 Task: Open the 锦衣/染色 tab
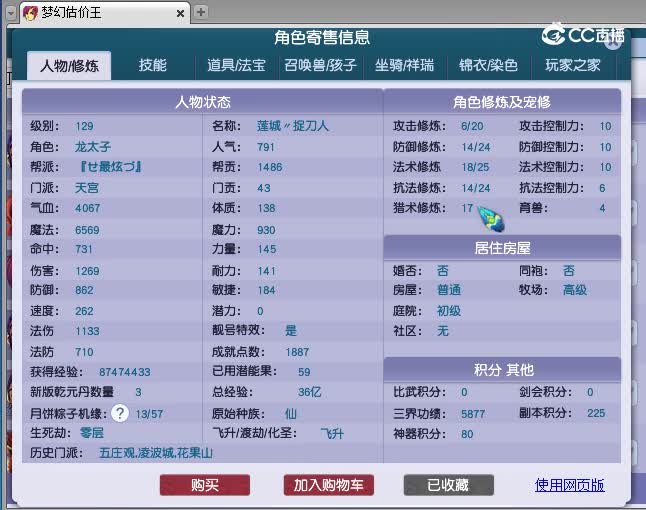point(488,65)
